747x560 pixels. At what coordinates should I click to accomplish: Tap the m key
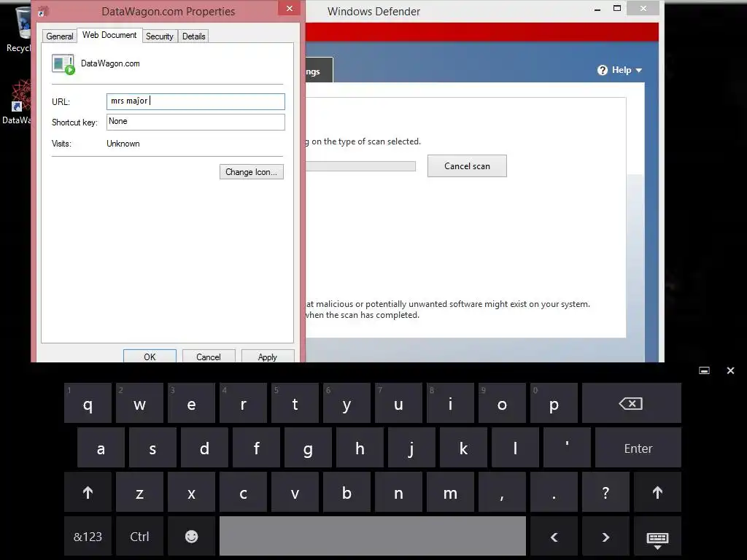[x=450, y=492]
